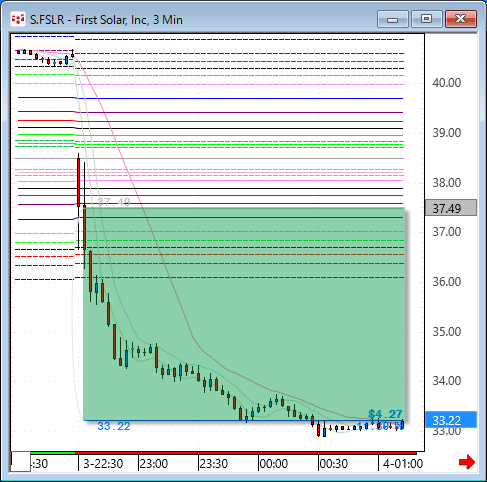Select the 35.00 price axis label

[x=447, y=332]
